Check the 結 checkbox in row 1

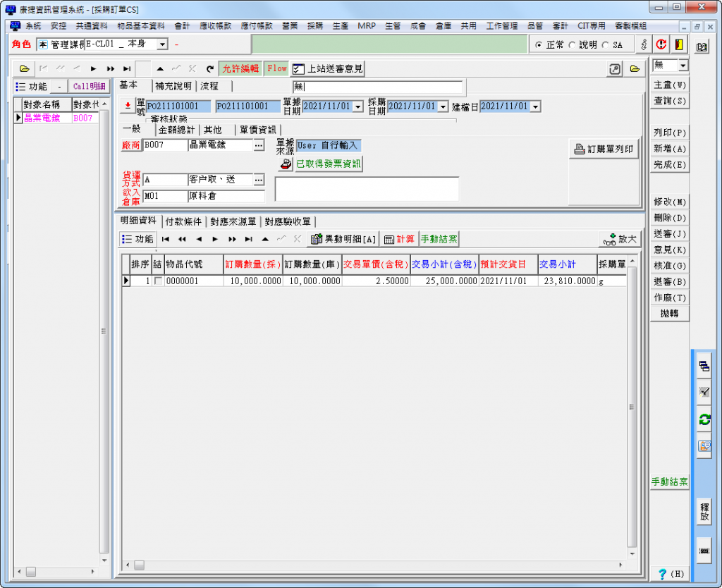[157, 281]
